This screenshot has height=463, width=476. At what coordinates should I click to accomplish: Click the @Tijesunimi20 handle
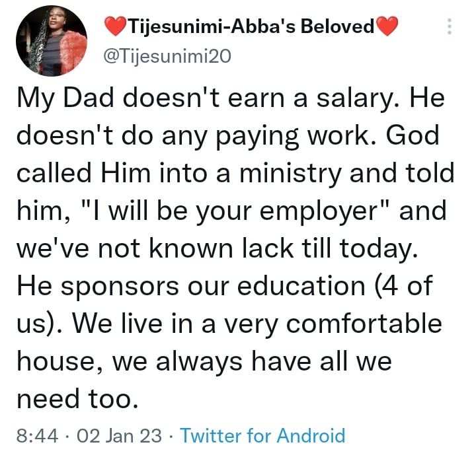(x=168, y=56)
